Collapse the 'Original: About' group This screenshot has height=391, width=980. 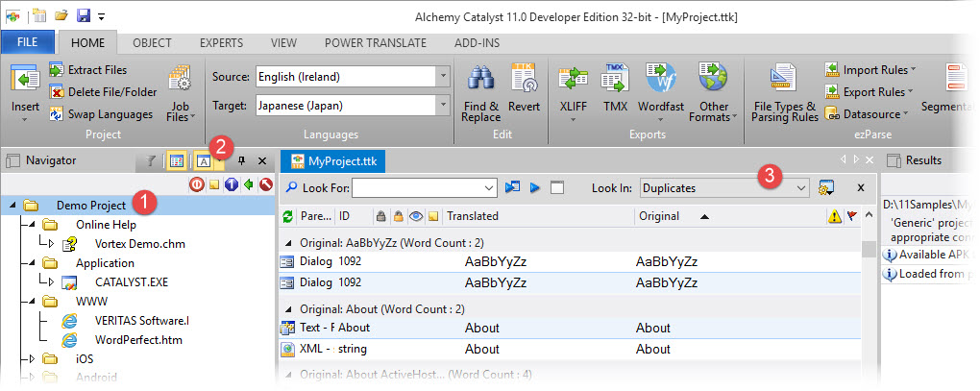(x=289, y=309)
